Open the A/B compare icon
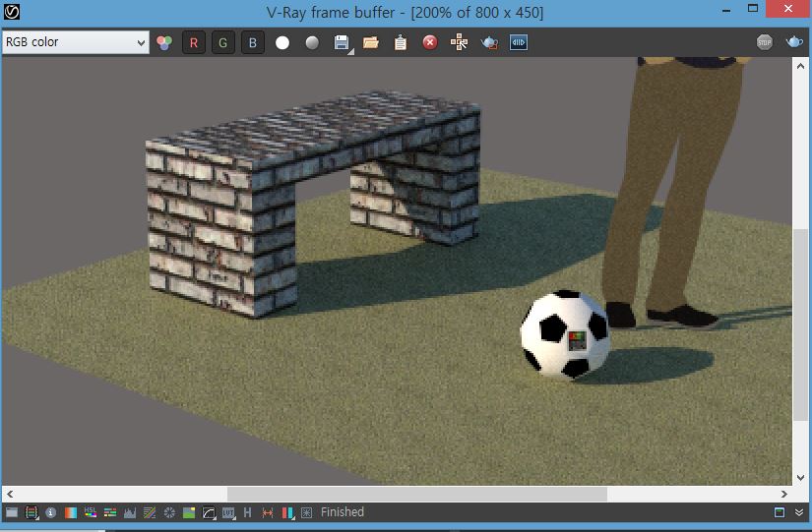 pyautogui.click(x=519, y=42)
